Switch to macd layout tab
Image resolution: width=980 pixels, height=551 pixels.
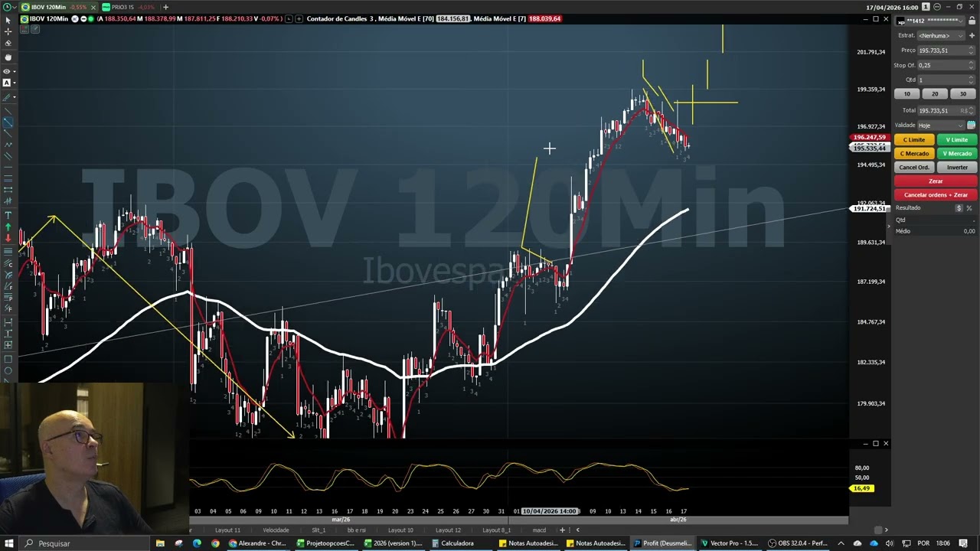point(539,530)
